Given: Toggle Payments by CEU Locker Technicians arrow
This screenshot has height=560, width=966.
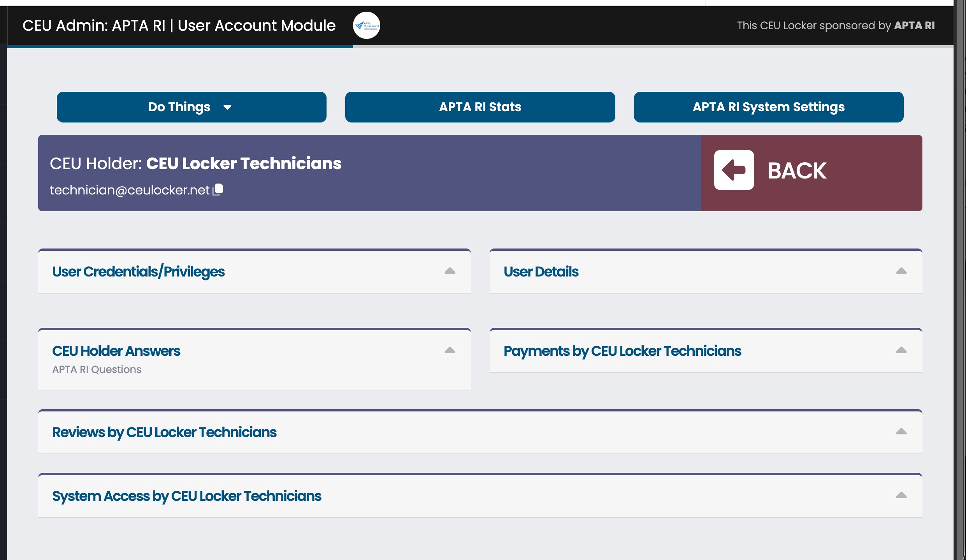Looking at the screenshot, I should point(901,350).
